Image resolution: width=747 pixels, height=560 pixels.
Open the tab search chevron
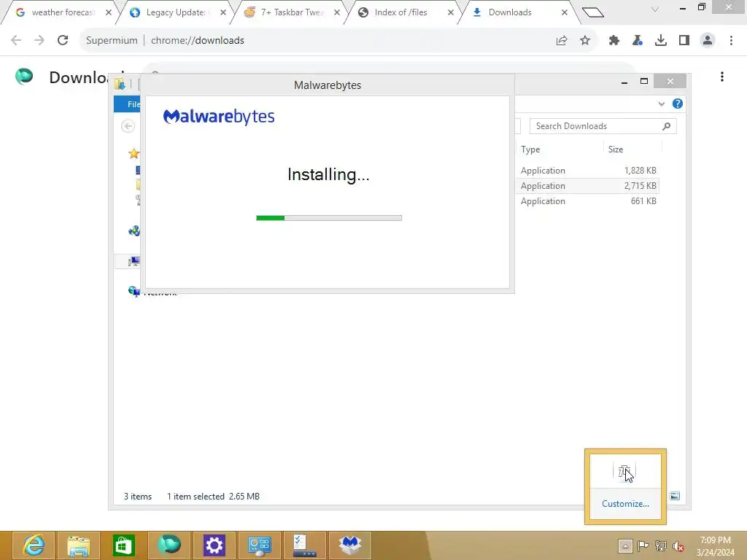(x=655, y=9)
